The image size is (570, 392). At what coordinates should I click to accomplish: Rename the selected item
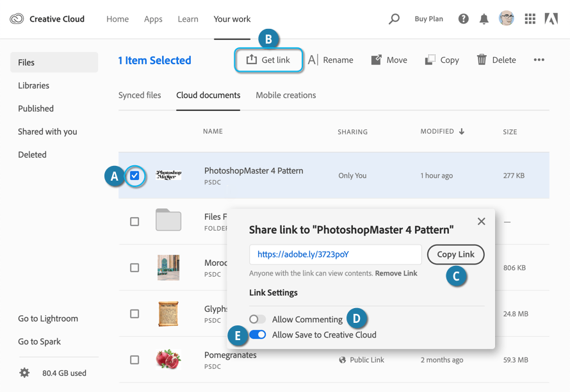pyautogui.click(x=330, y=60)
